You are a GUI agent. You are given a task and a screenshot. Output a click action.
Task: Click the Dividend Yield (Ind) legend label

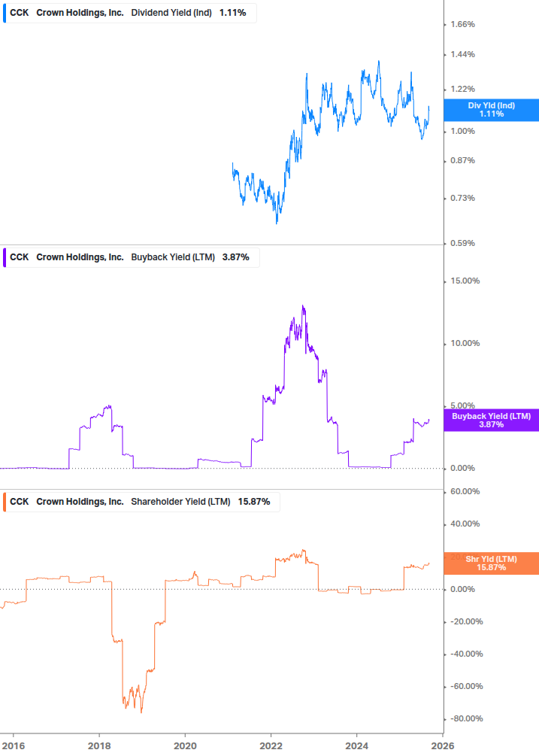pos(171,13)
